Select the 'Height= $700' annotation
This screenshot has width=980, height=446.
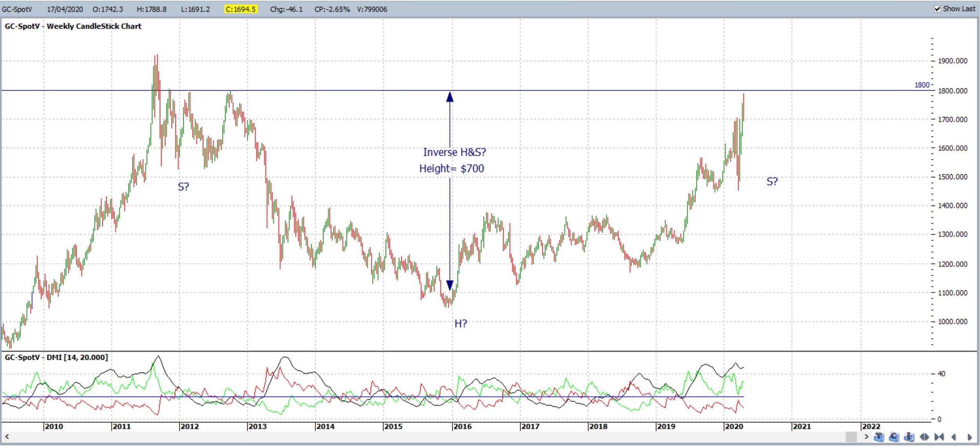point(452,168)
